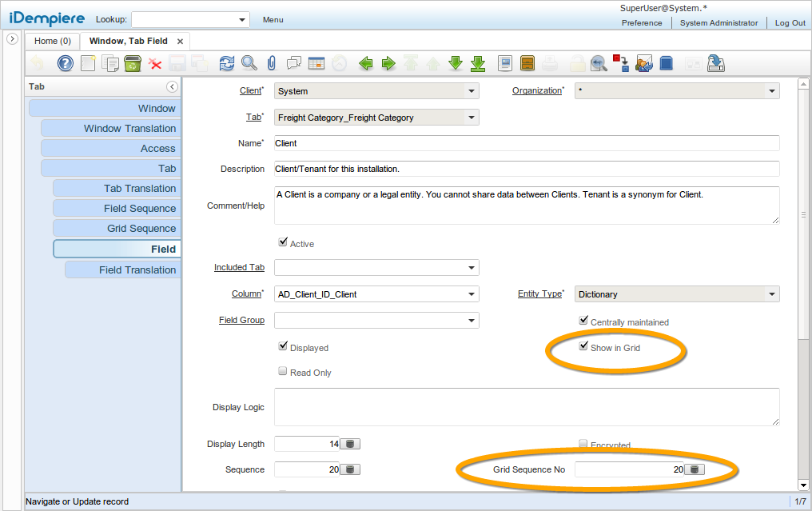Toggle the Displayed checkbox
Viewport: 812px width, 511px height.
pos(283,347)
